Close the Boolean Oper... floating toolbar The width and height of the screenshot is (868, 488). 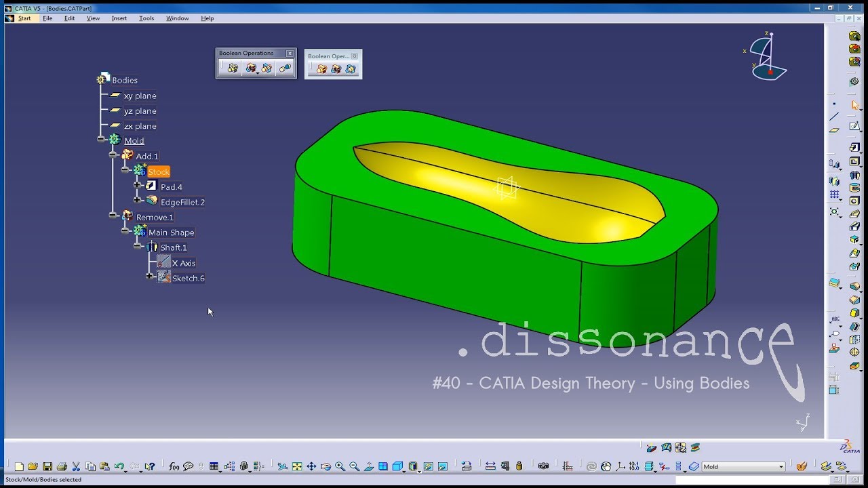[354, 56]
